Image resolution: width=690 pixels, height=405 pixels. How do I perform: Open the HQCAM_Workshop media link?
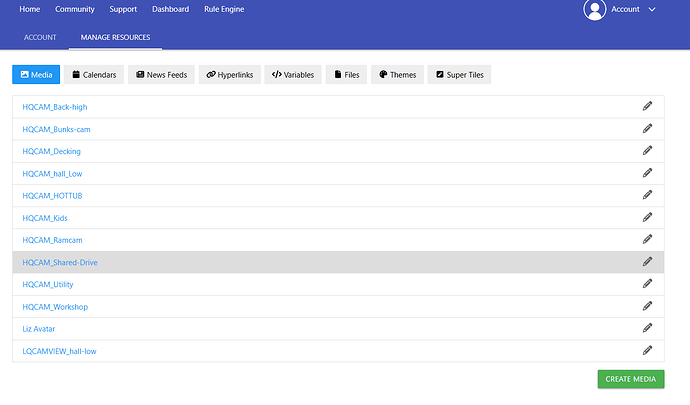[x=55, y=307]
